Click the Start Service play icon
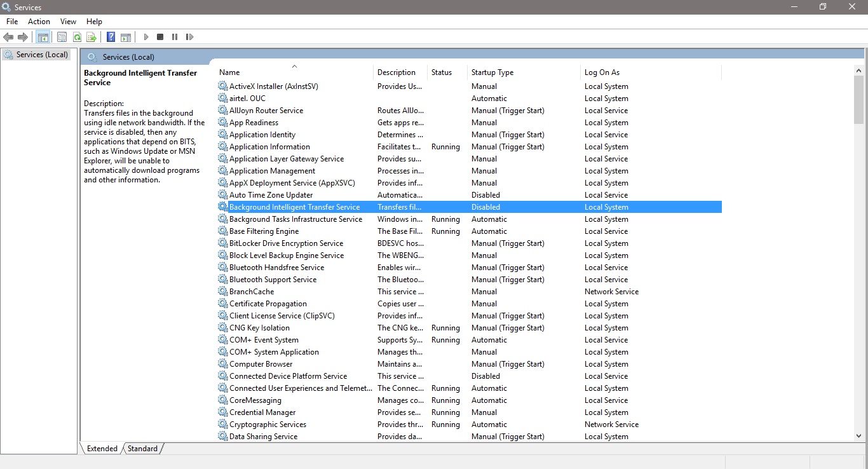The height and width of the screenshot is (469, 868). coord(146,37)
